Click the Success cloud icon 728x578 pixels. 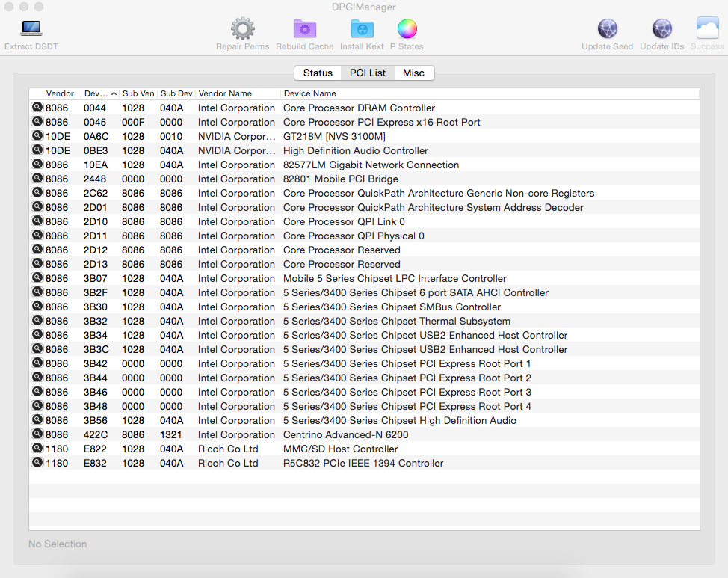point(707,29)
